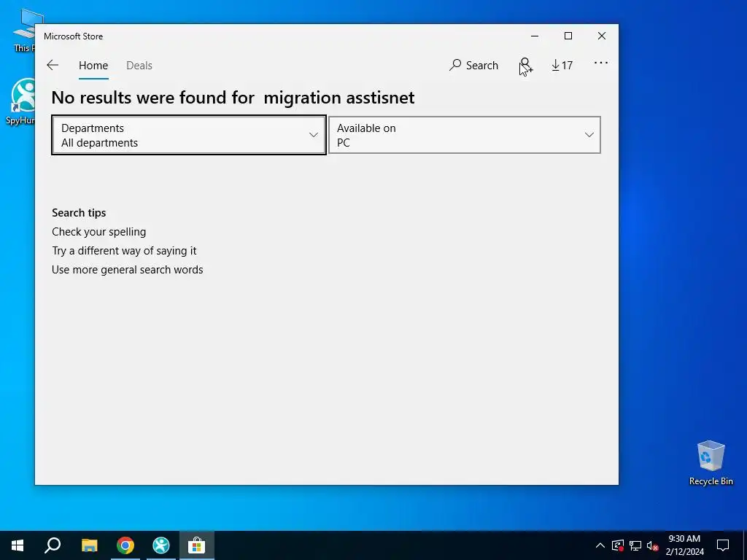Open File Explorer from taskbar
This screenshot has width=747, height=560.
89,545
